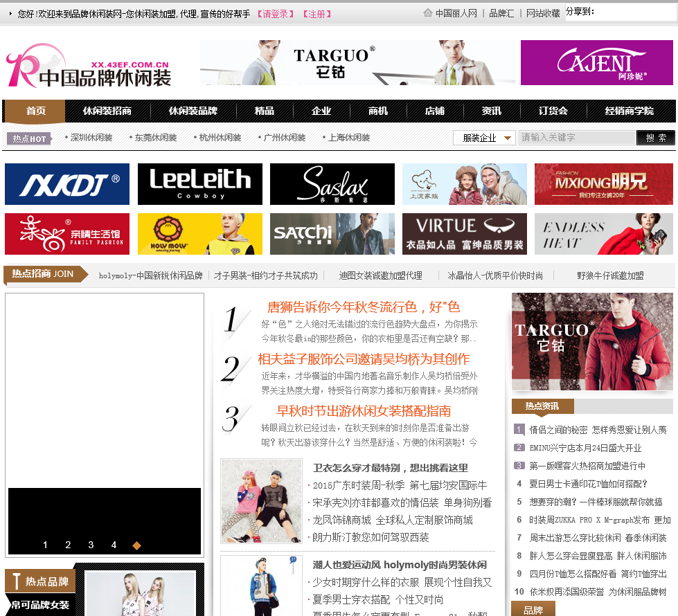Viewport: 678px width, 616px height.
Task: Click the TARGUO red jacket sidebar ad
Action: [x=592, y=342]
